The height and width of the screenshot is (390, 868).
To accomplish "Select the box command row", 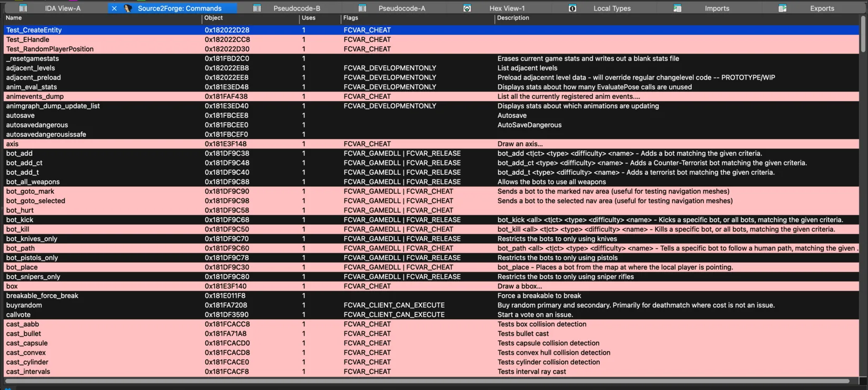I will (431, 286).
